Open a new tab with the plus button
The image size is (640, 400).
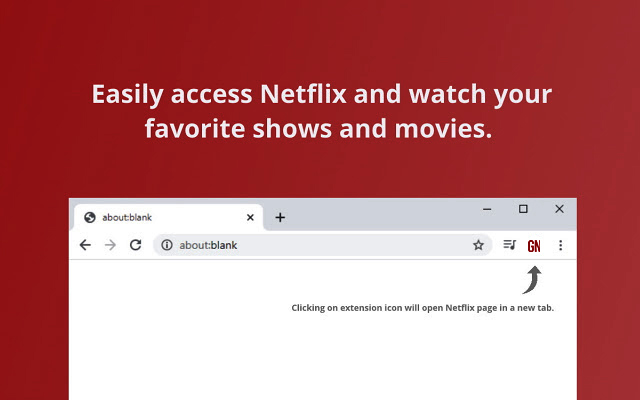click(280, 218)
